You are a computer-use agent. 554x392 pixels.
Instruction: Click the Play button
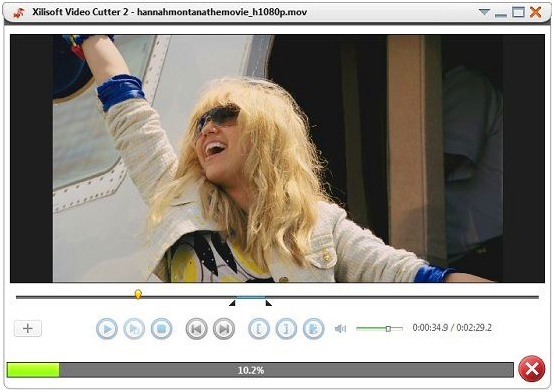click(x=107, y=329)
